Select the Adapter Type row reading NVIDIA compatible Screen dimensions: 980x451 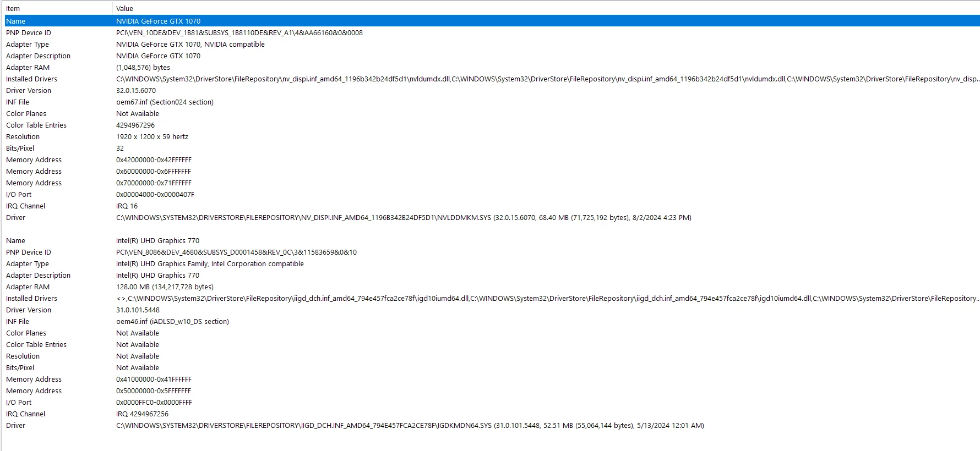[x=492, y=44]
